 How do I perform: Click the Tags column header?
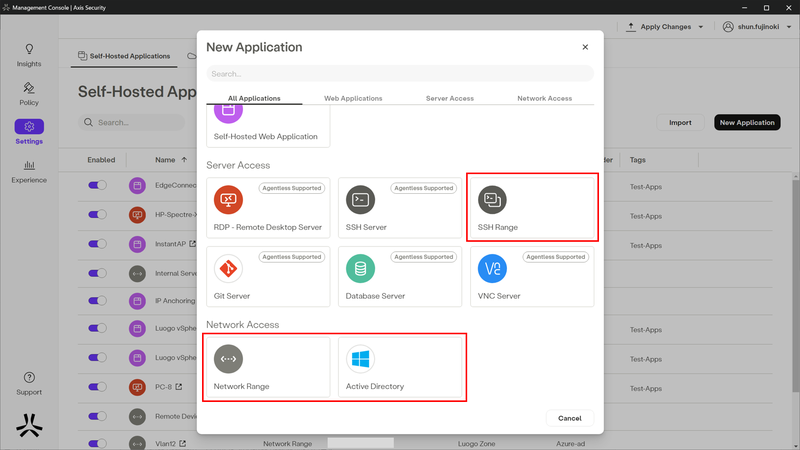pos(637,160)
